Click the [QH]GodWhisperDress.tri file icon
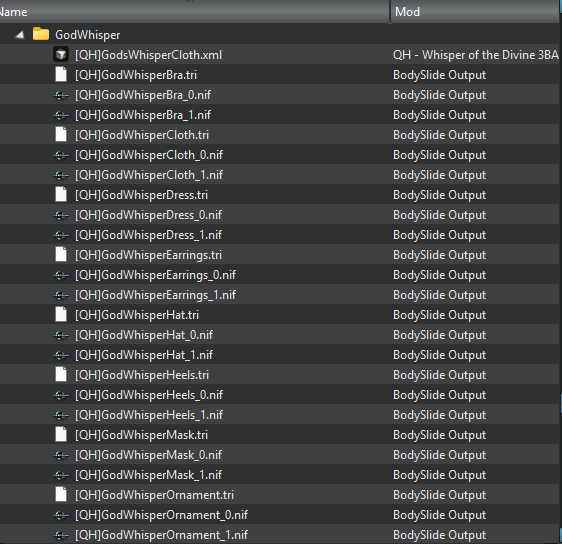Viewport: 562px width, 544px height. (x=61, y=195)
